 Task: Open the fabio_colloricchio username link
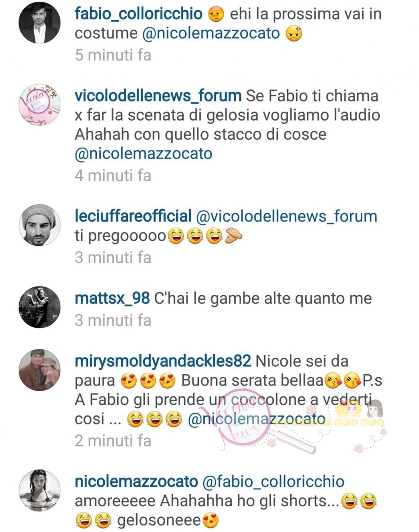pyautogui.click(x=138, y=14)
